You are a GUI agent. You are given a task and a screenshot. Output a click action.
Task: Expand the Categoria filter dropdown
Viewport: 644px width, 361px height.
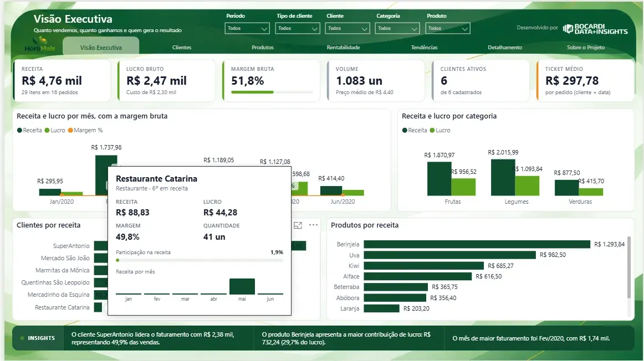click(x=397, y=28)
